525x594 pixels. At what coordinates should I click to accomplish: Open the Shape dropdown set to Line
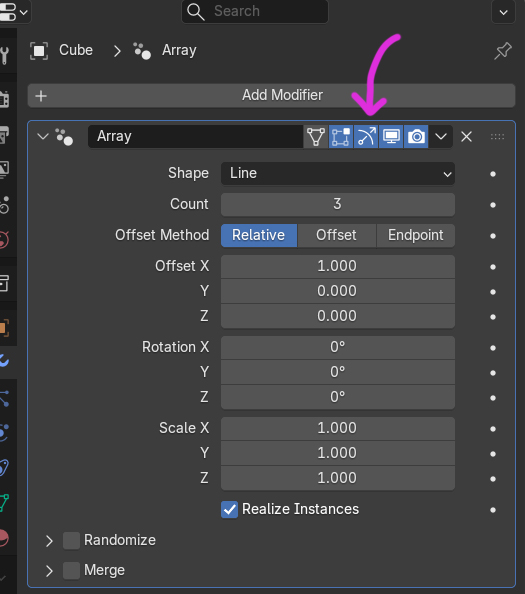pos(338,174)
